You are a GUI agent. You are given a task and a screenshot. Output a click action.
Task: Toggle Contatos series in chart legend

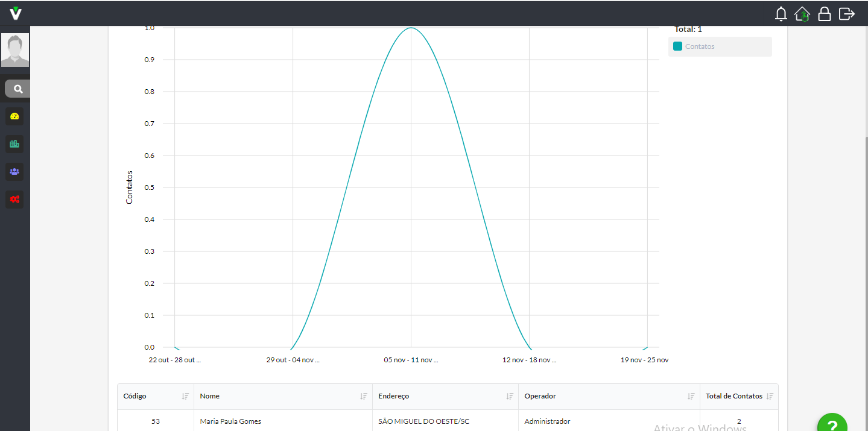point(720,46)
